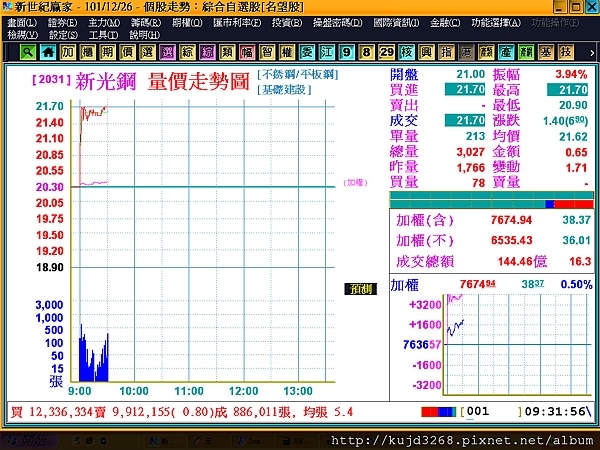Click the green magnifier search icon
The height and width of the screenshot is (450, 600).
28,52
